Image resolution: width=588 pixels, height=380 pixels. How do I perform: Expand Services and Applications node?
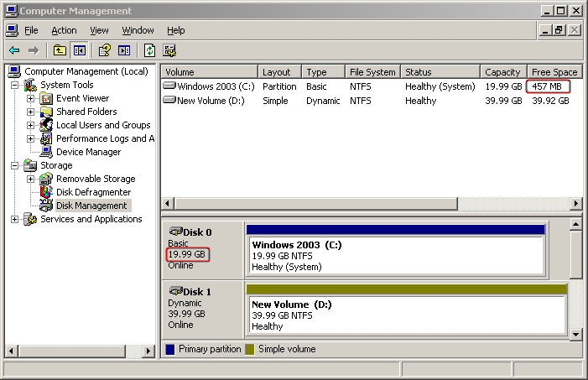pyautogui.click(x=14, y=219)
